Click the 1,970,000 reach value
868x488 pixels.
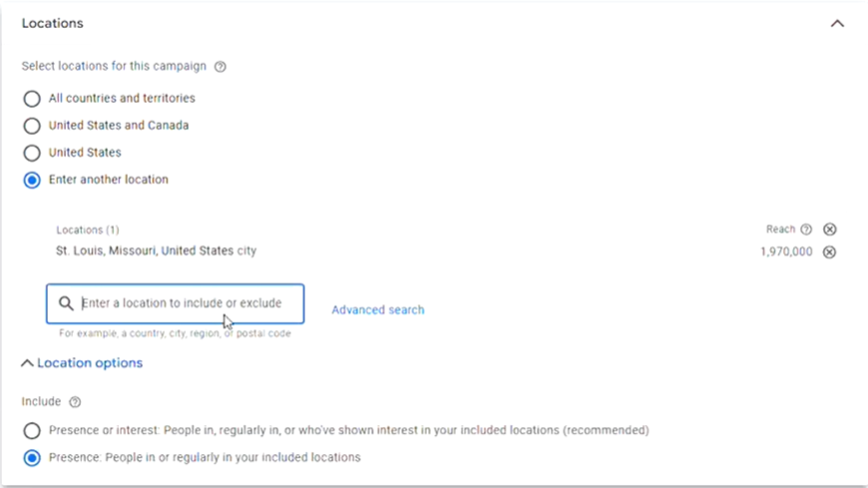click(785, 252)
